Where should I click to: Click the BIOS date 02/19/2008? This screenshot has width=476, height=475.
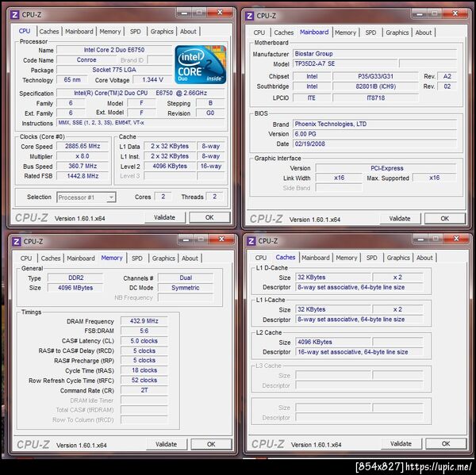click(x=375, y=144)
